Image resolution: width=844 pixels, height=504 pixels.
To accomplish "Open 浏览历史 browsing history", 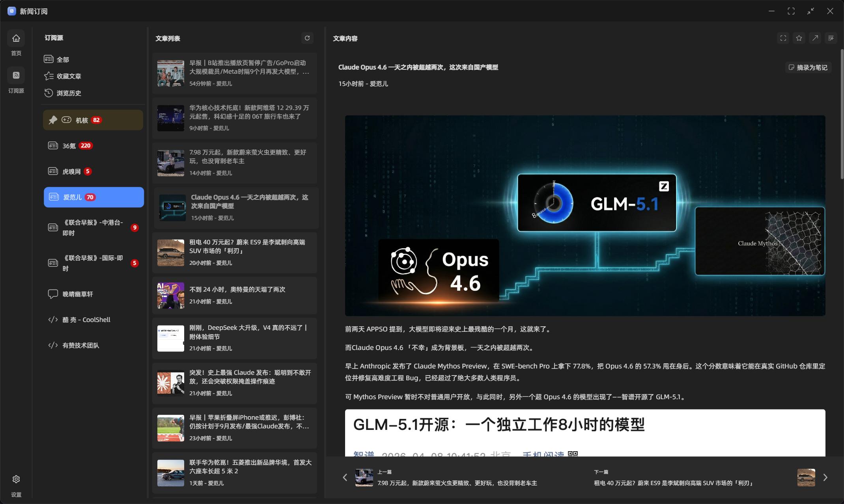I will pos(69,93).
